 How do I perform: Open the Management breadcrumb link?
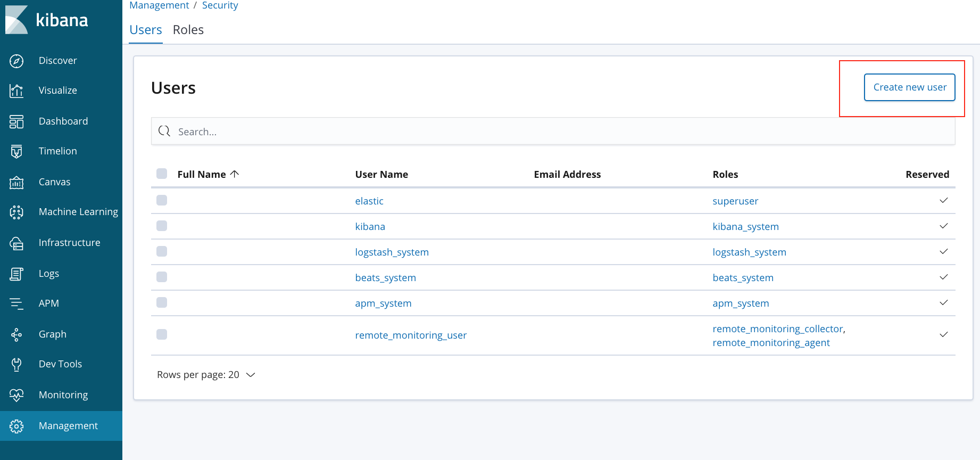(x=159, y=5)
